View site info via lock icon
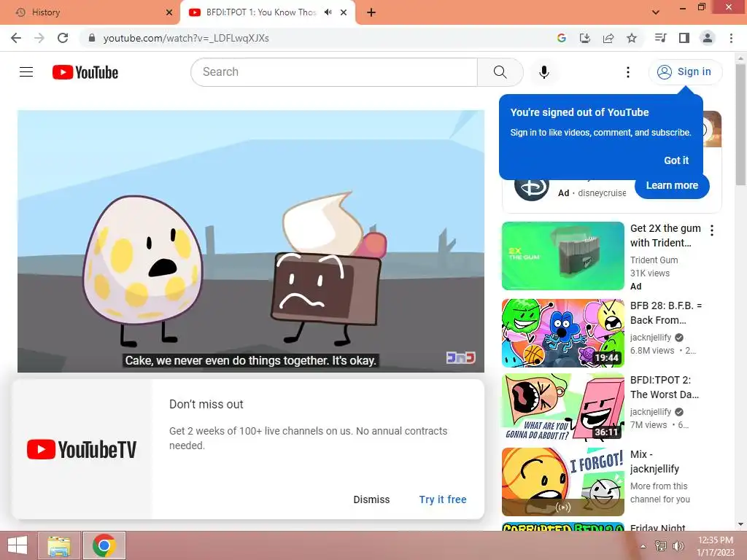The height and width of the screenshot is (560, 747). tap(92, 38)
